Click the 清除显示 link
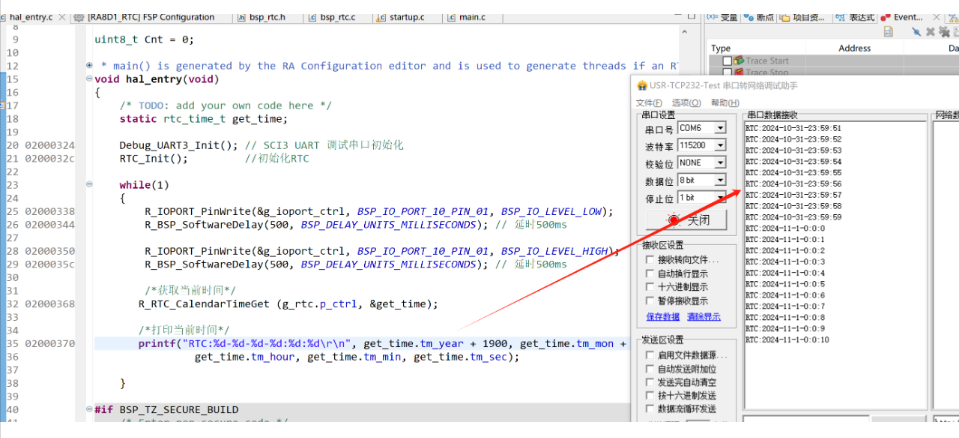The width and height of the screenshot is (960, 438). pos(703,317)
